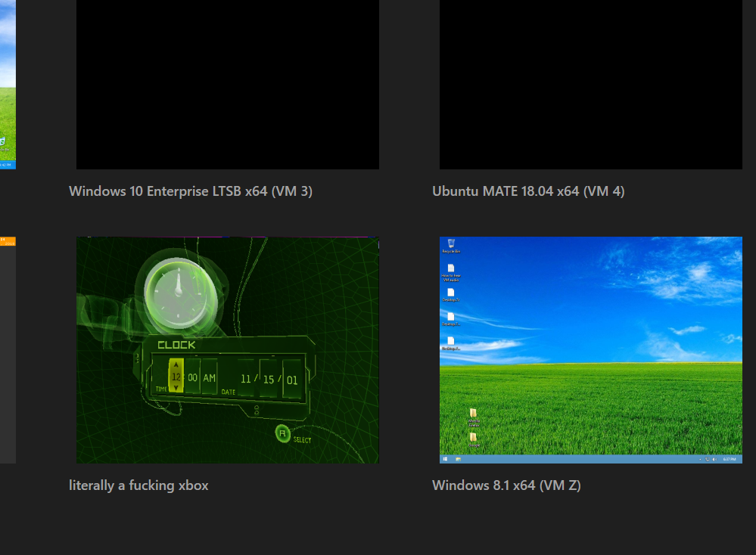Screen dimensions: 756x555
Task: Click the volume speaker icon in Windows 8.1 tray
Action: coord(713,459)
